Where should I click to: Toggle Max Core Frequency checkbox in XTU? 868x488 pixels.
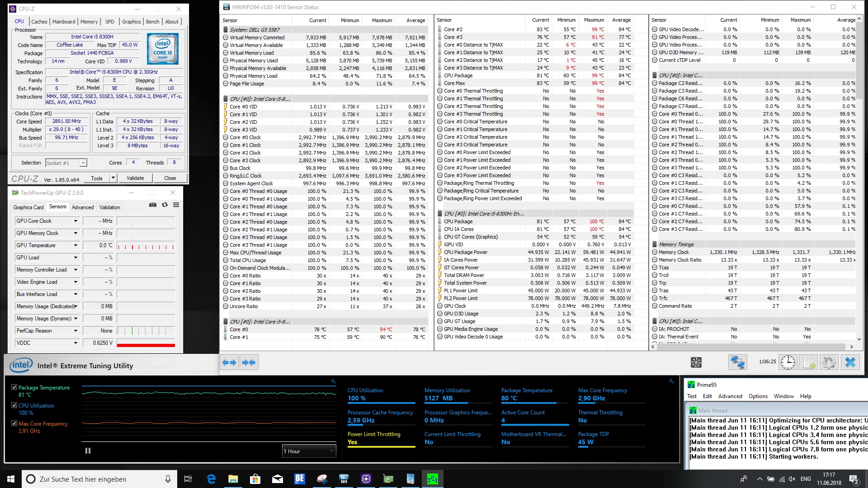pos(14,423)
